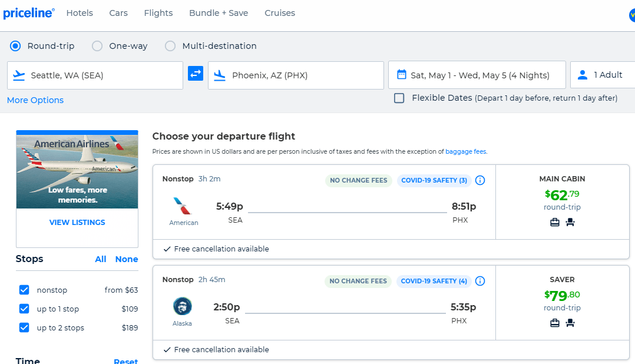Click NO CHANGE FEES badge on Alaska flight
Image resolution: width=635 pixels, height=364 pixels.
pyautogui.click(x=358, y=281)
